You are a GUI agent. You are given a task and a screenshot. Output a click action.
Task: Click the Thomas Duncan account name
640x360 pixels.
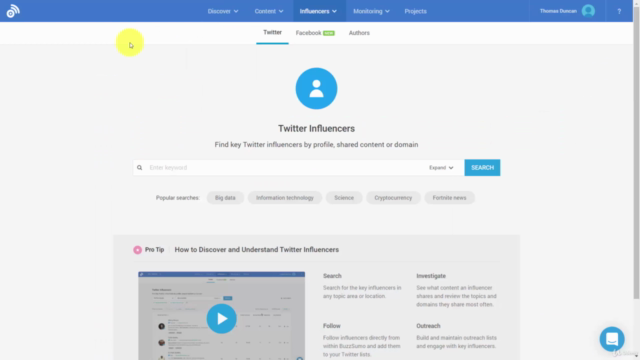tap(558, 11)
